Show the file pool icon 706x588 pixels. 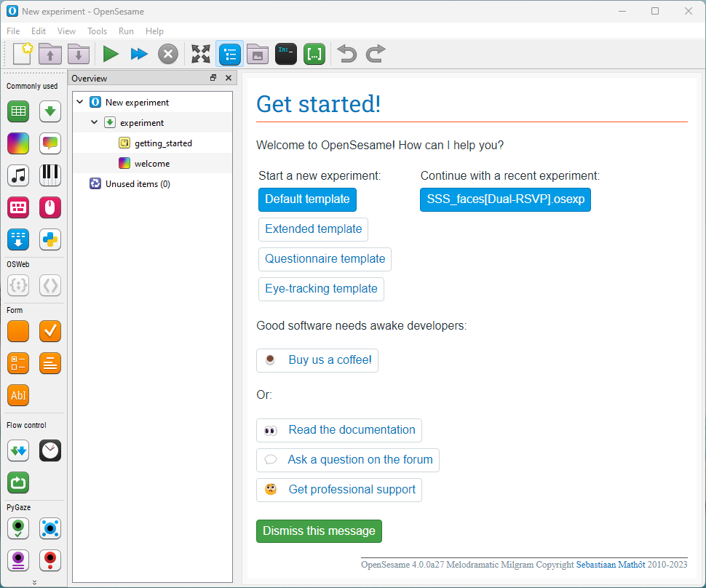pos(258,54)
